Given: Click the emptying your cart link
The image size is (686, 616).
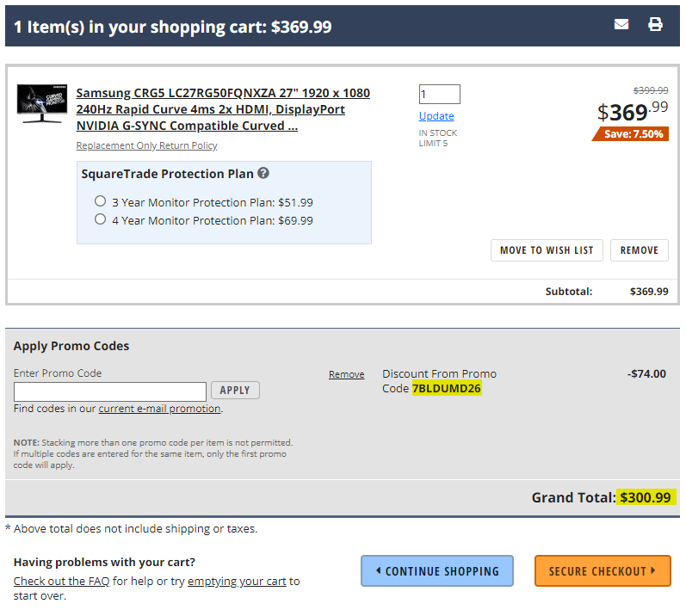Looking at the screenshot, I should coord(237,581).
